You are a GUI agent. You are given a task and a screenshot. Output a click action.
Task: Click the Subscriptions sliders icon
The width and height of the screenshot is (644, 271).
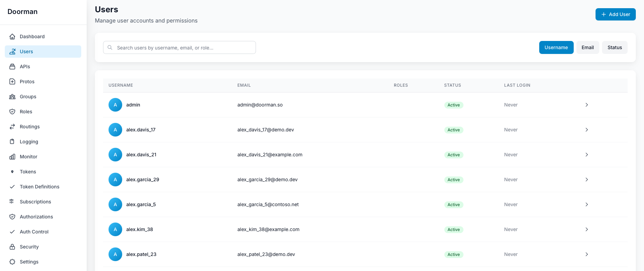coord(12,202)
